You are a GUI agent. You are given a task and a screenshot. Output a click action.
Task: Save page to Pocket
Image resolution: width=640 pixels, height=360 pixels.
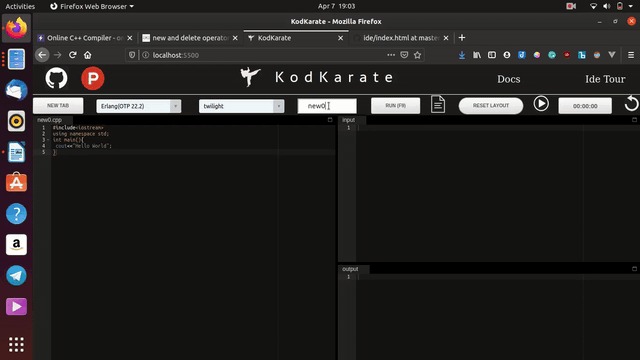404,55
